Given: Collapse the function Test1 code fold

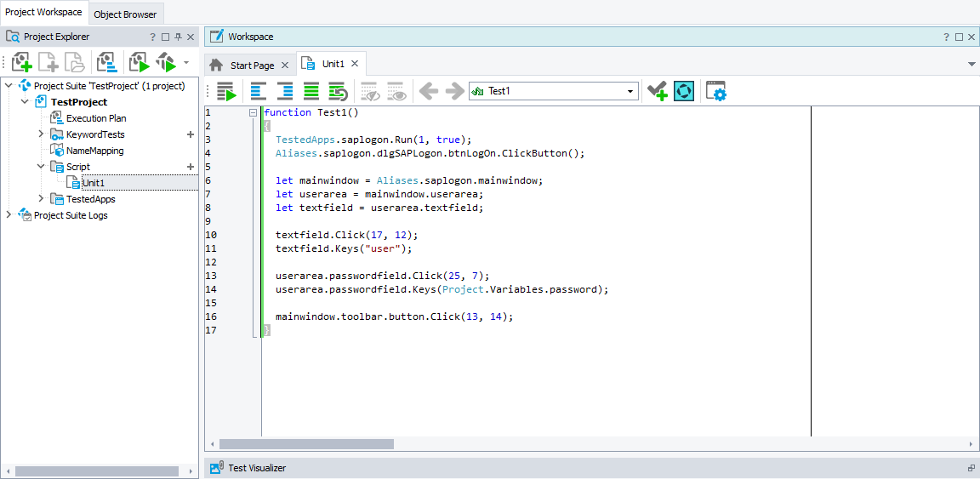Looking at the screenshot, I should point(253,112).
